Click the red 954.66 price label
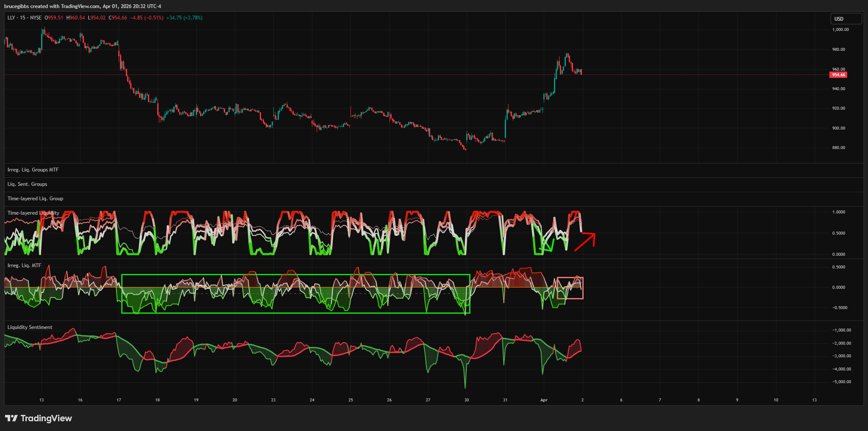The image size is (868, 431). tap(838, 75)
